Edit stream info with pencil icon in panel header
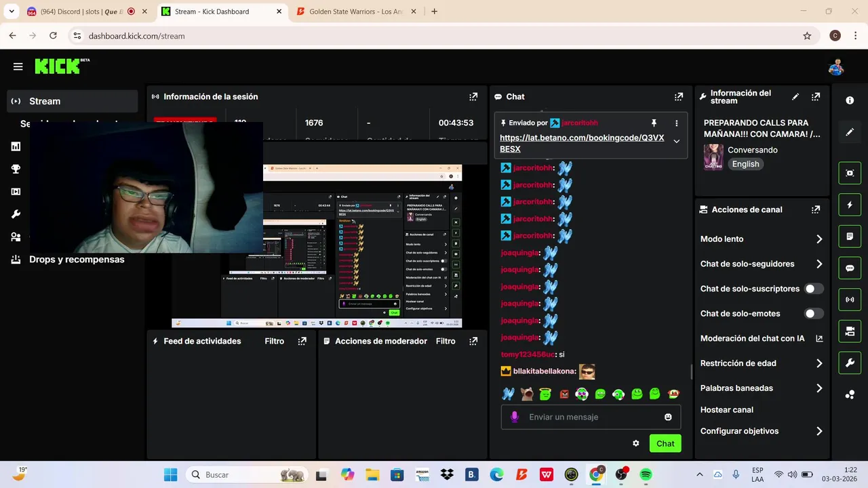The image size is (868, 488). tap(795, 97)
